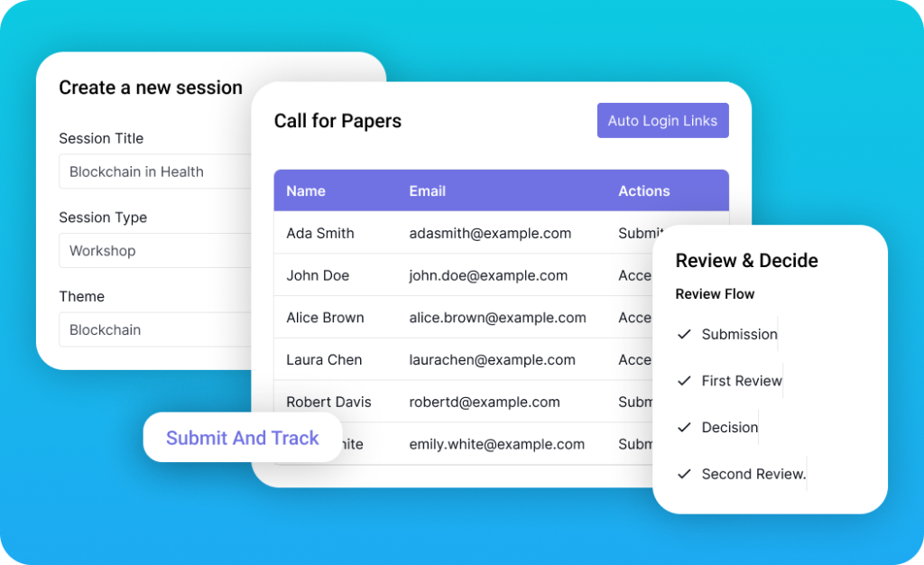Toggle the Submission checkmark
This screenshot has width=924, height=565.
tap(684, 334)
